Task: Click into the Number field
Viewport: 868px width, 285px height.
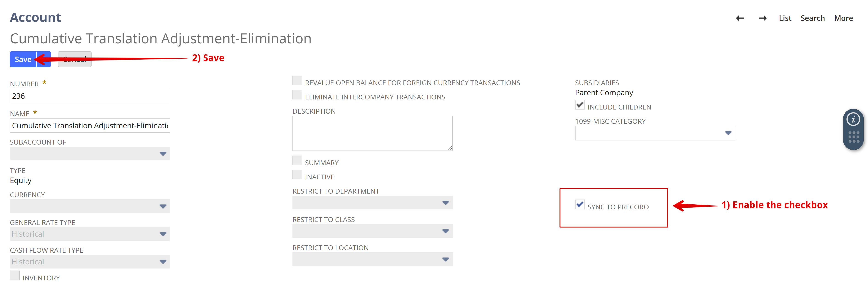Action: click(90, 96)
